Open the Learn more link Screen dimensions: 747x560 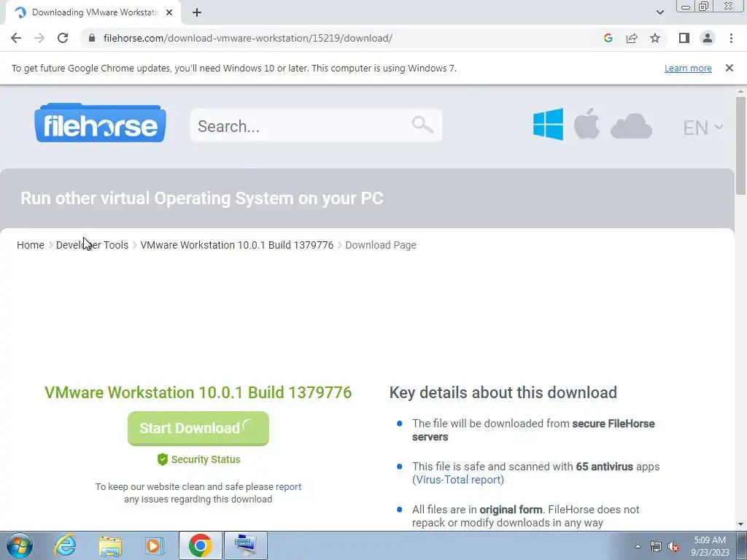[x=688, y=68]
